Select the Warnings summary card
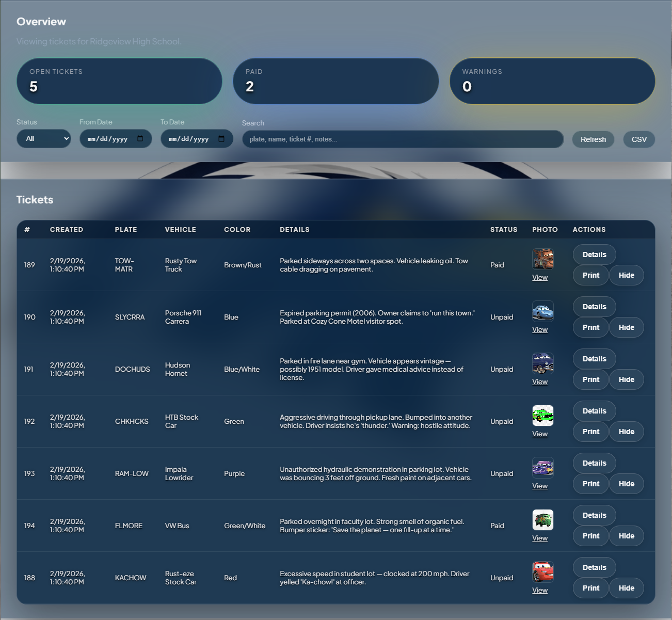The image size is (672, 620). [x=552, y=81]
